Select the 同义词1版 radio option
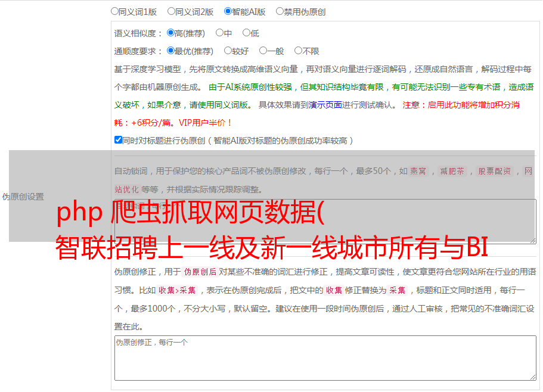The image size is (543, 392). tap(114, 11)
